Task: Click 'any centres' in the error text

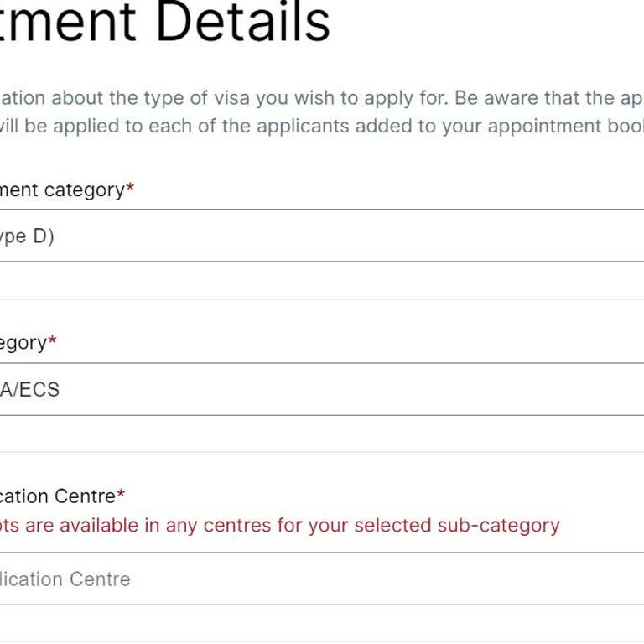Action: (x=213, y=526)
